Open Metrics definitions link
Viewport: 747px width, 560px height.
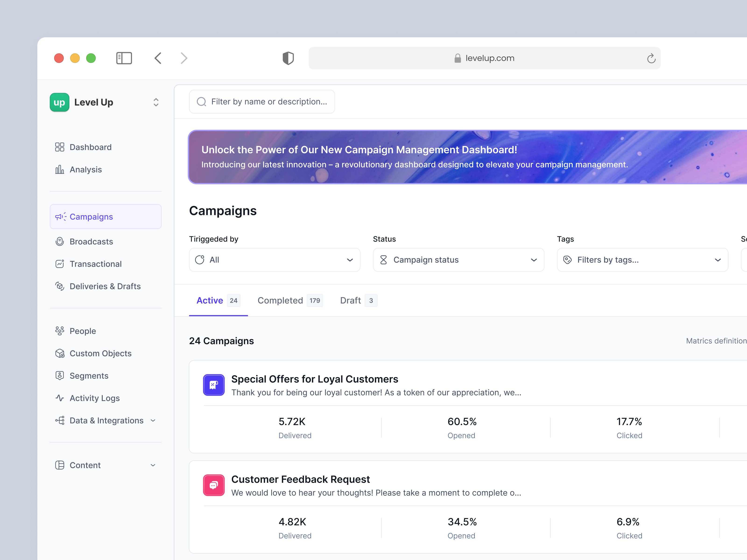pos(715,341)
